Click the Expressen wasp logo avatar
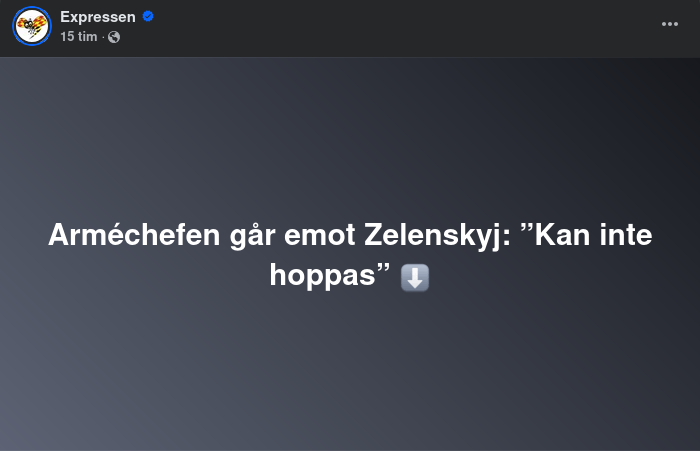This screenshot has height=451, width=700. coord(32,26)
